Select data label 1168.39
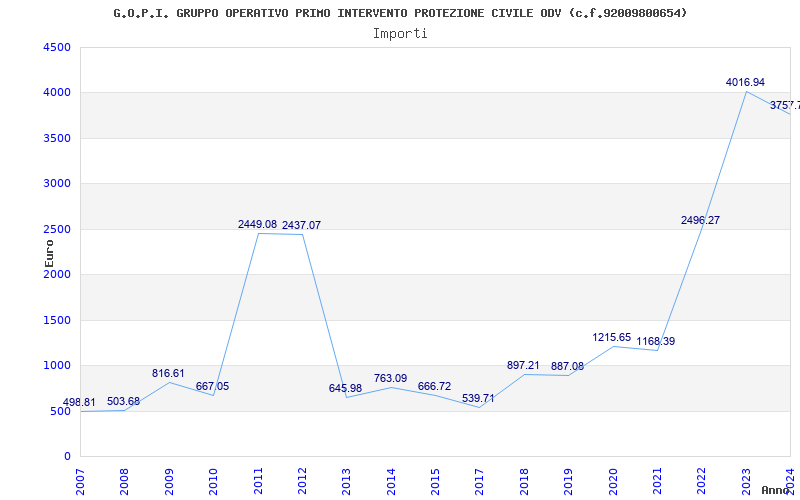Image resolution: width=800 pixels, height=500 pixels. pyautogui.click(x=656, y=341)
